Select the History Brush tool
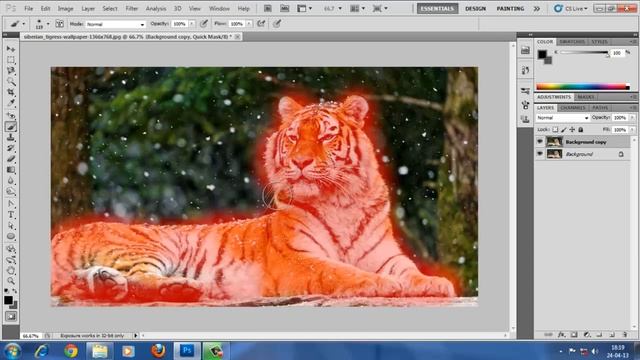Viewport: 640px width, 360px height. (x=11, y=148)
